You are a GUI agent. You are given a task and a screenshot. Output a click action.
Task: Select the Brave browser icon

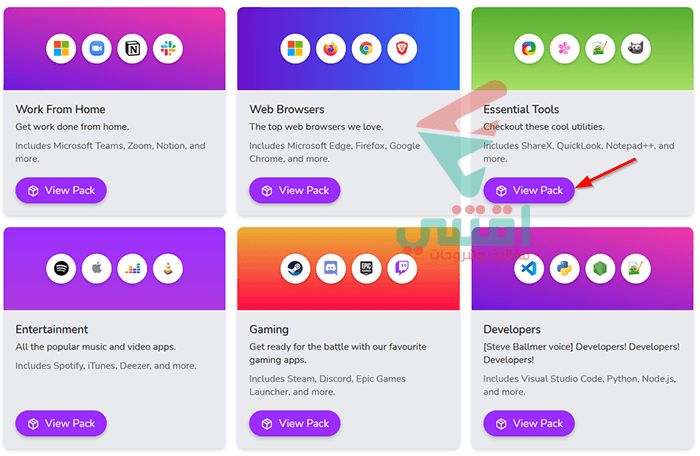coord(402,48)
